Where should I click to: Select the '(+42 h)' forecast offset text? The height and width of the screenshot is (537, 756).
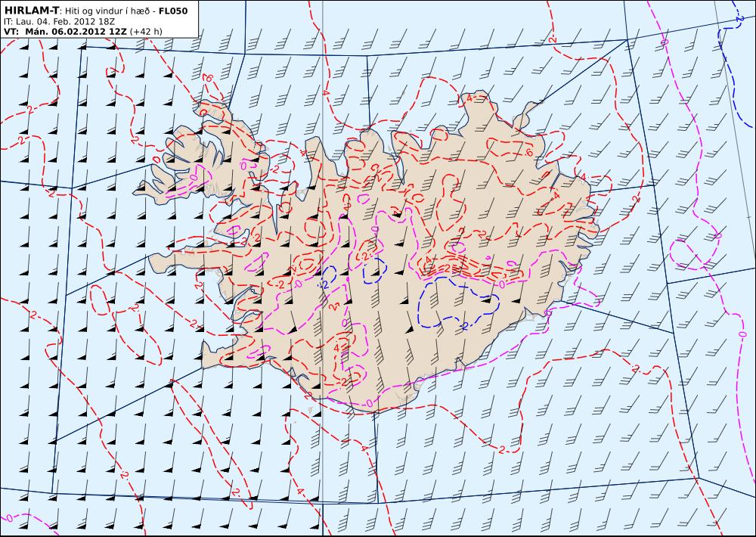146,32
